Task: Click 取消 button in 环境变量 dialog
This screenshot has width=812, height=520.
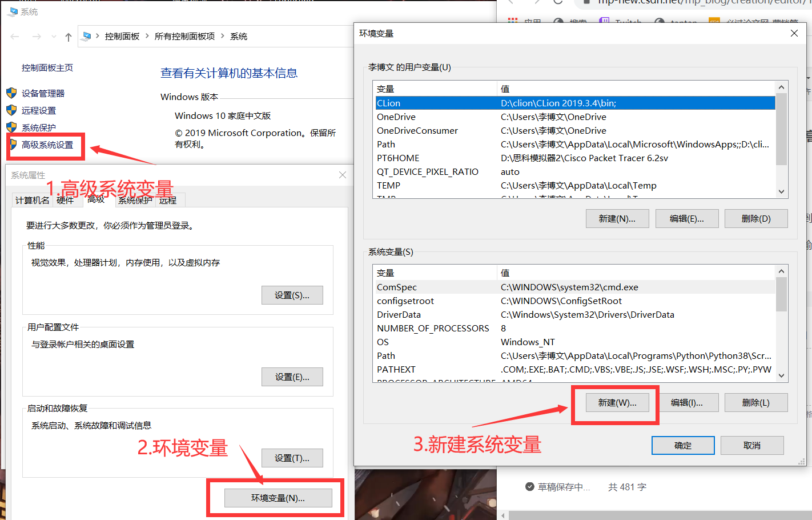Action: click(x=752, y=446)
